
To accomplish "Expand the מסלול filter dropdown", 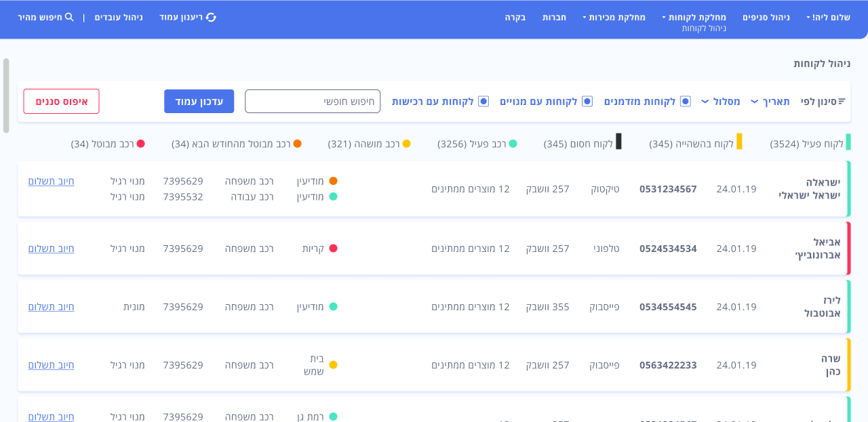I will tap(720, 102).
